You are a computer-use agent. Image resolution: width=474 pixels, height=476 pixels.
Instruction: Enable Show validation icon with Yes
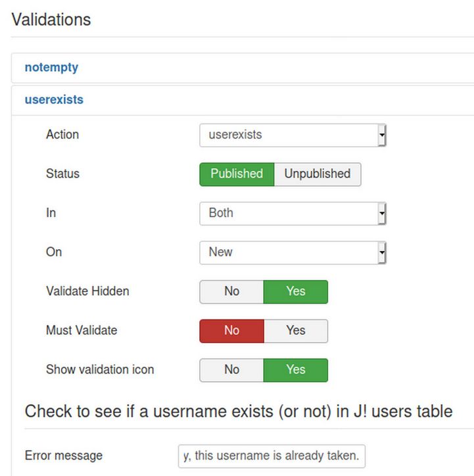(x=295, y=369)
